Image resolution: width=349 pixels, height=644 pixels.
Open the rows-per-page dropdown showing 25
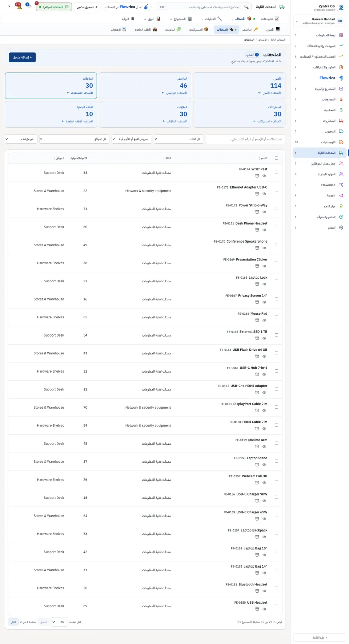pos(59,622)
